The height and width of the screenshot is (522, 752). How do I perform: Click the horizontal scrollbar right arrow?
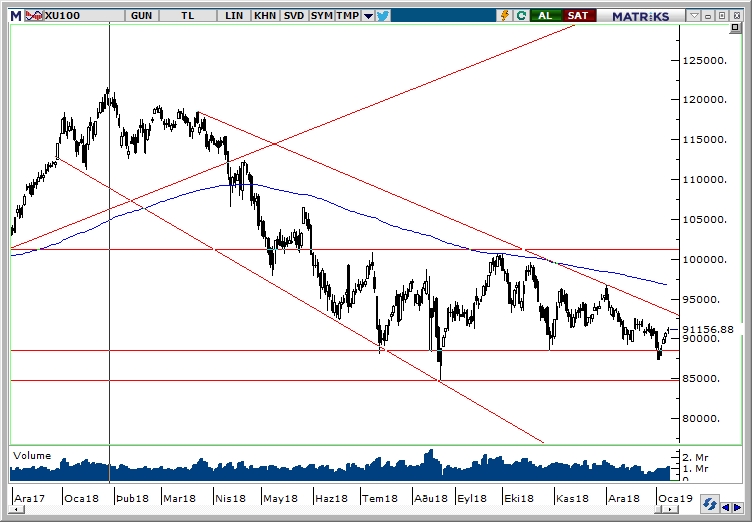[670, 509]
